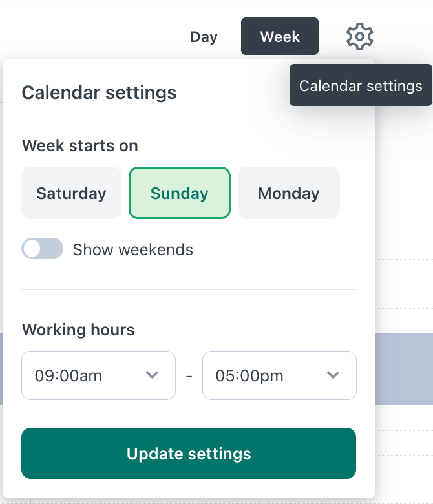Set week start to Saturday

(x=71, y=193)
